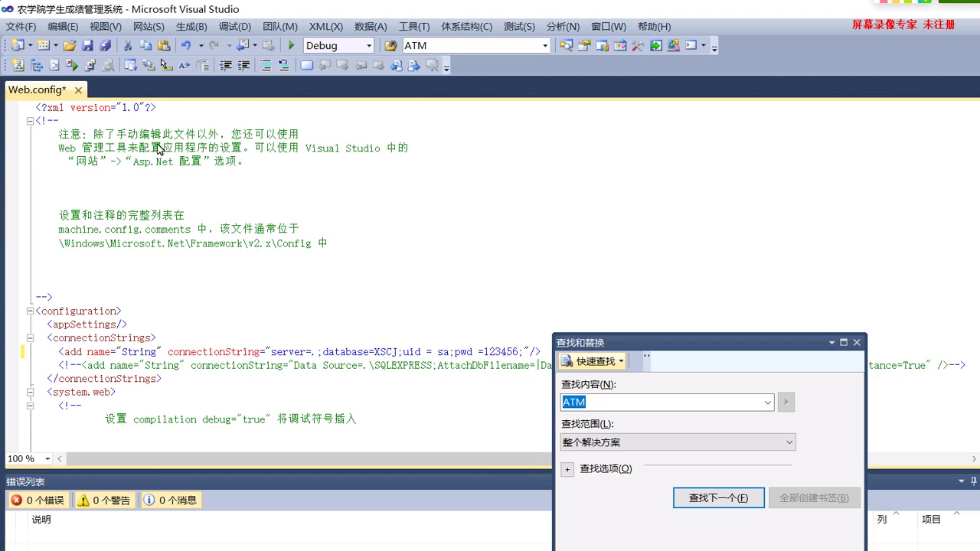
Task: Click the main toolbar overflow options arrow
Action: (714, 48)
